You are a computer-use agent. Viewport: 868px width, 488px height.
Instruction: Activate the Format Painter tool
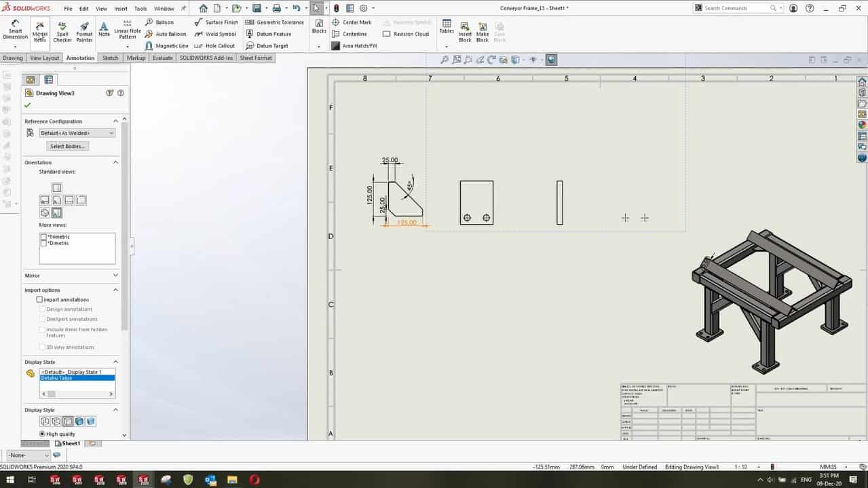pos(84,31)
